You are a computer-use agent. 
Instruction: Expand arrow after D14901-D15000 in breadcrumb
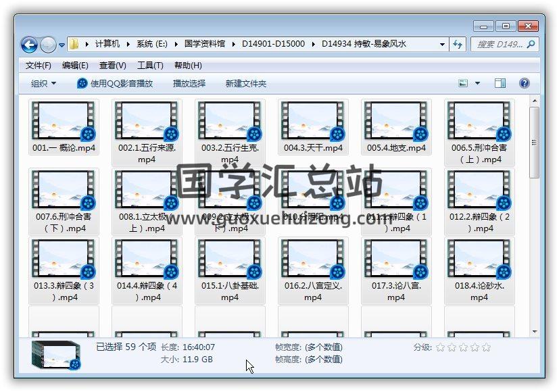point(314,44)
